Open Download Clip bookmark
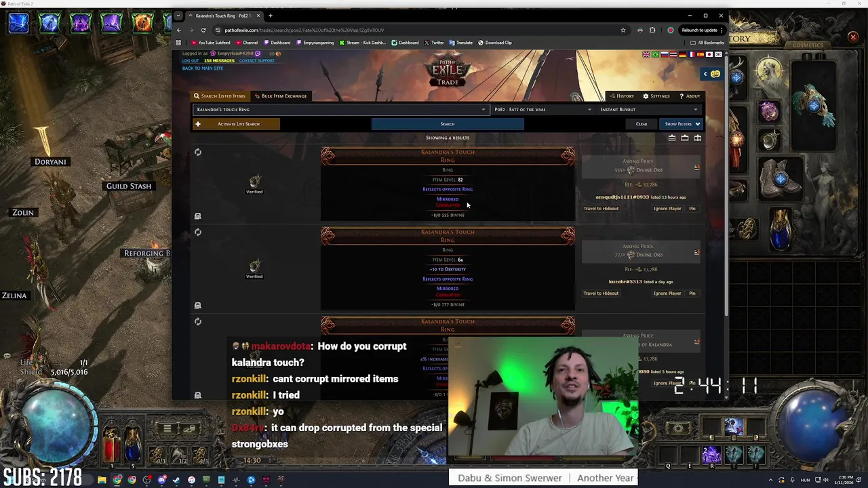Screen dimensions: 868x488 click(x=495, y=43)
